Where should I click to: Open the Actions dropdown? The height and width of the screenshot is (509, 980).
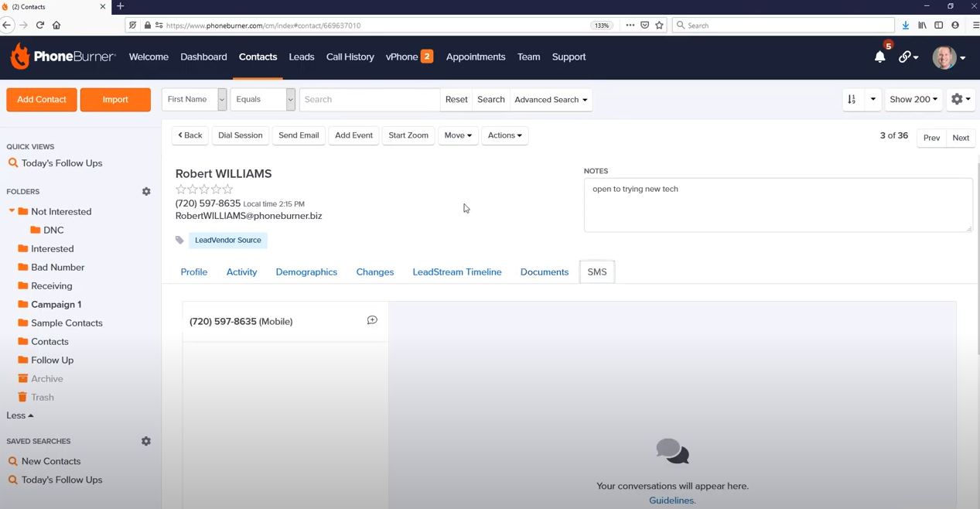click(504, 135)
